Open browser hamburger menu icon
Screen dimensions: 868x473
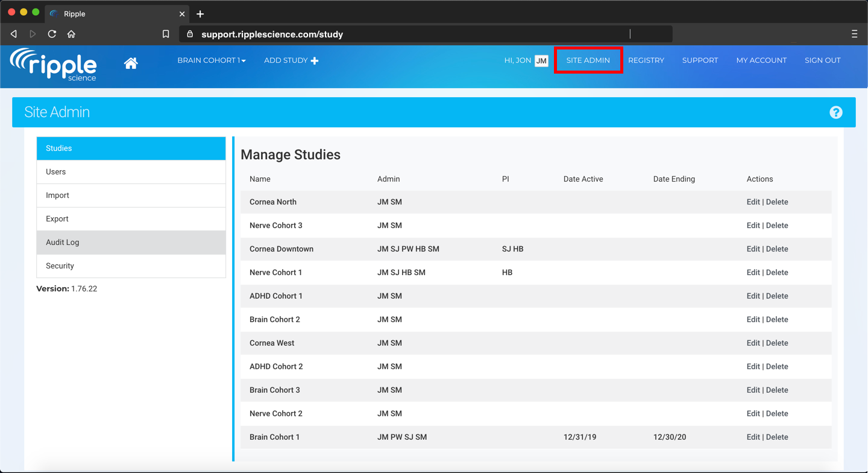(x=854, y=34)
